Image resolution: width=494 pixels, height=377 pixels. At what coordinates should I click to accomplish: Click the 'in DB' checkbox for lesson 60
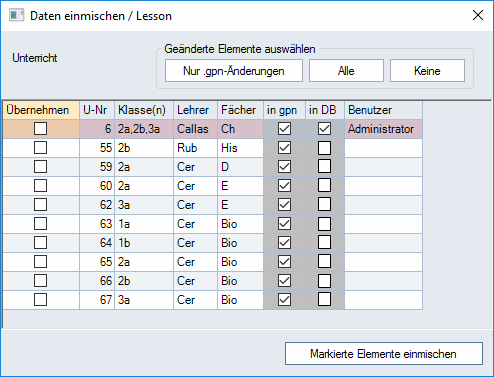(324, 186)
